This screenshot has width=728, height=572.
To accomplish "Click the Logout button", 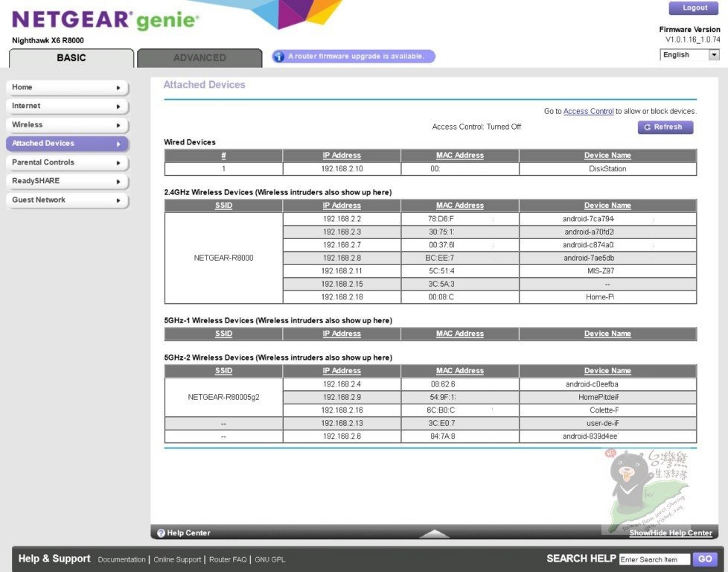I will pos(695,8).
